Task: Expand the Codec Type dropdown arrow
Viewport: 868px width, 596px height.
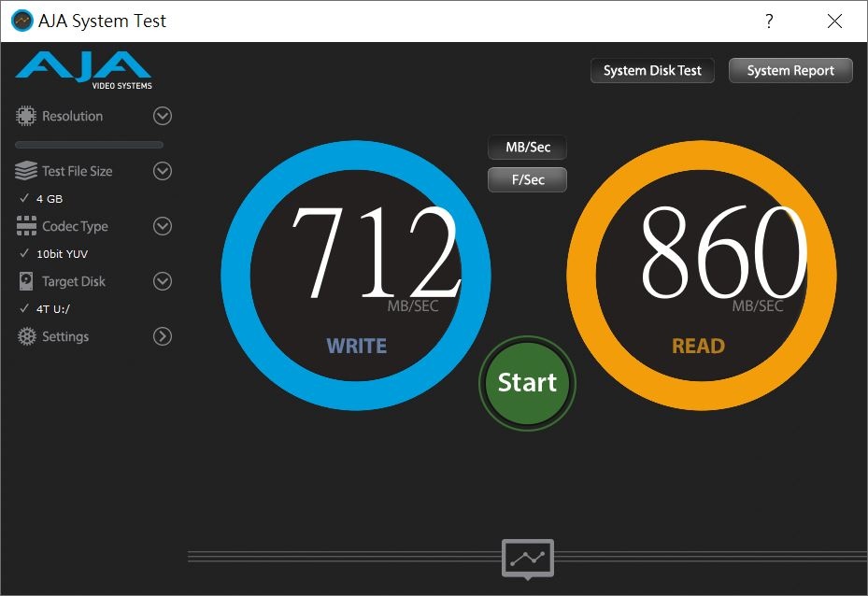Action: coord(163,226)
